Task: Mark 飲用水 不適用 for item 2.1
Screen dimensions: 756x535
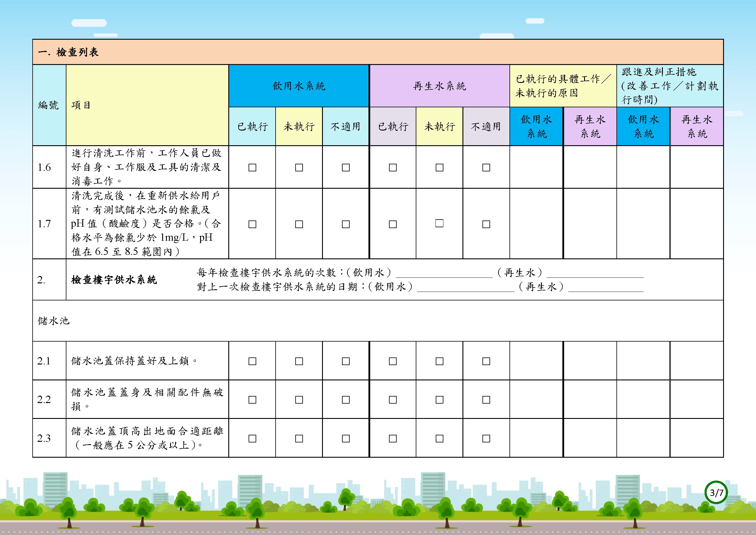Action: 346,361
